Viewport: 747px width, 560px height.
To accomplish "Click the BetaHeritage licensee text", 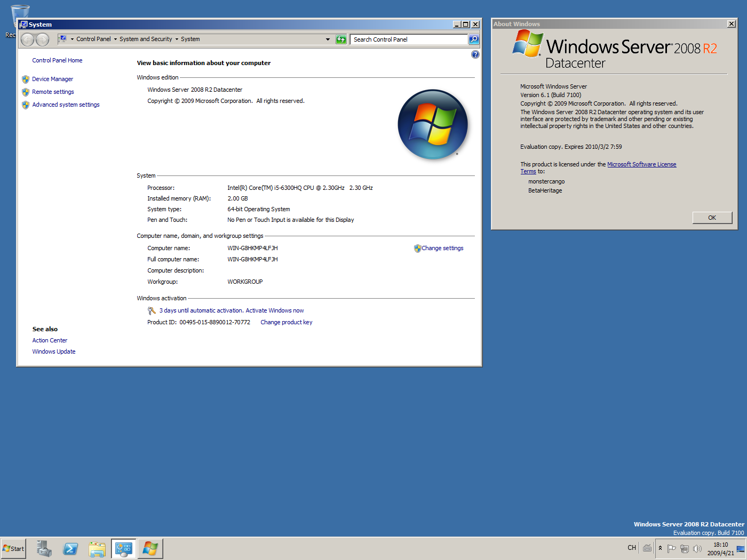I will (545, 190).
